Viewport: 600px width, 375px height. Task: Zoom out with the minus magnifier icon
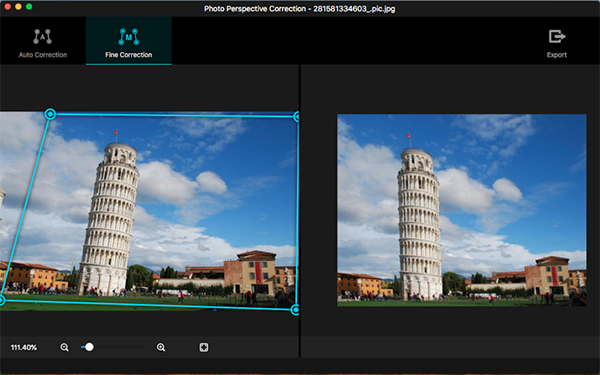tap(64, 347)
